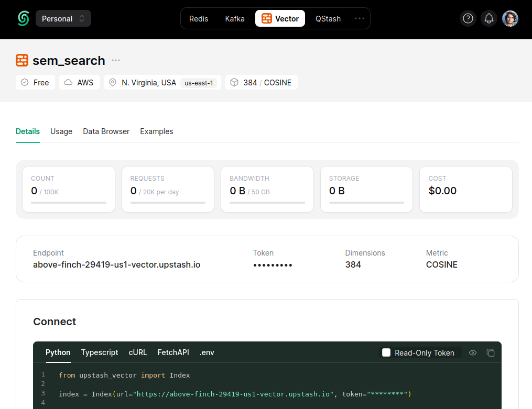Open the Personal workspace dropdown

tap(63, 18)
